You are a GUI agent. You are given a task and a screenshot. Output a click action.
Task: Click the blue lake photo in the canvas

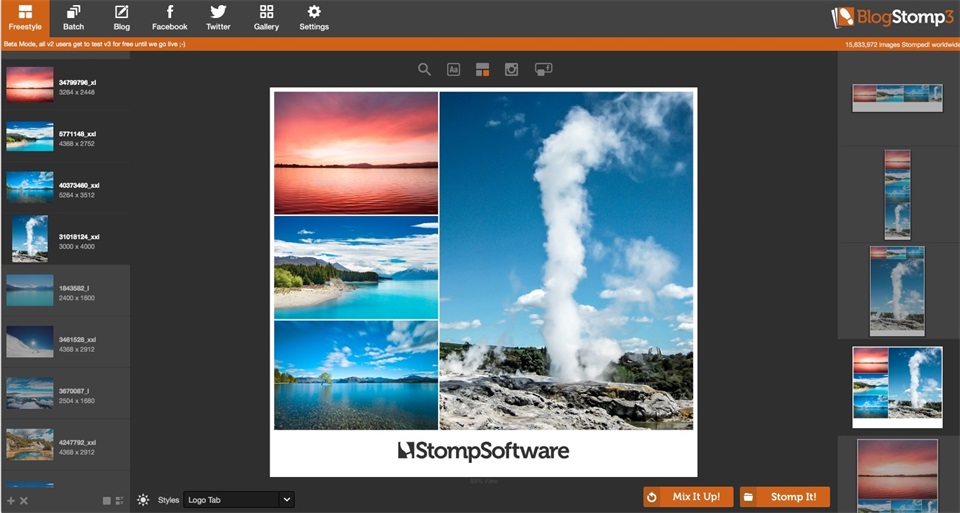(356, 375)
